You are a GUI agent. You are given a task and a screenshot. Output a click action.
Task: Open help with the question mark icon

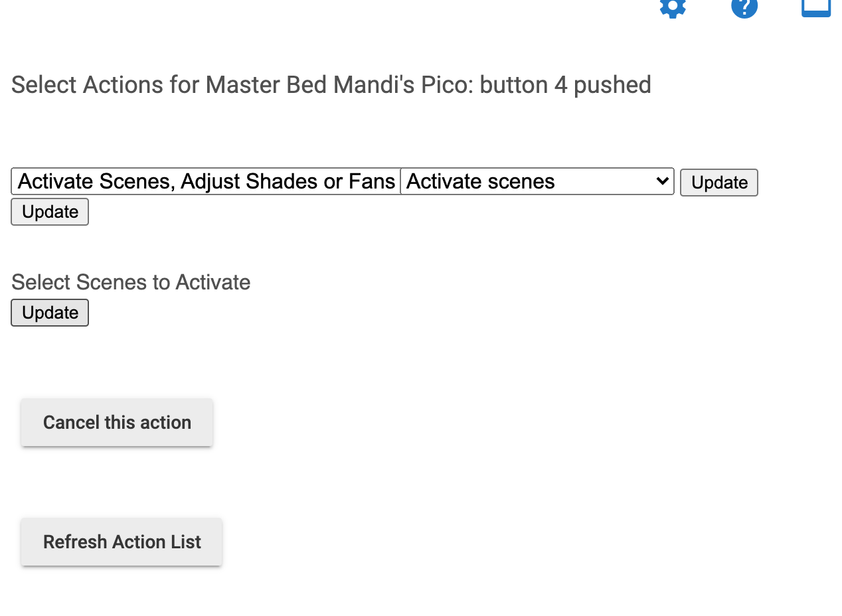pos(744,7)
